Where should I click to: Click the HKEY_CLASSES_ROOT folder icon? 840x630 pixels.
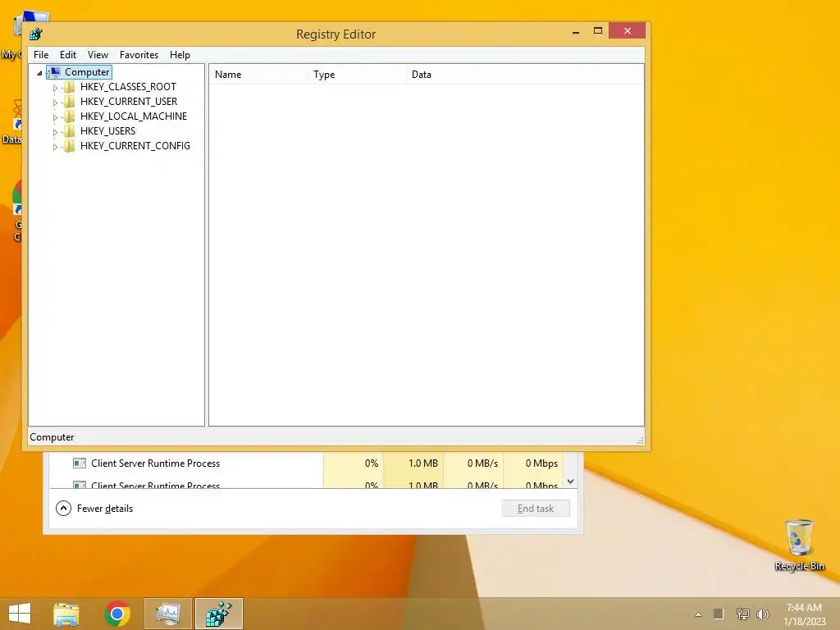(70, 87)
